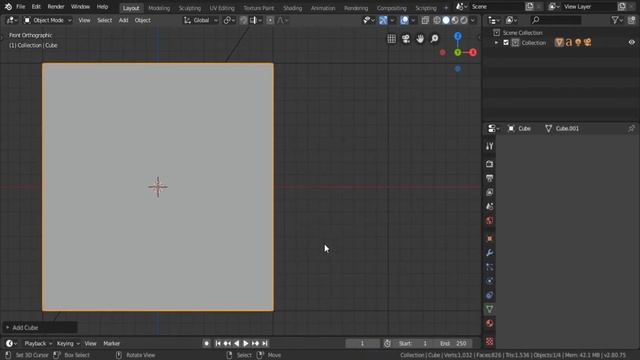Screen dimensions: 640x360
Task: Open the Global transform orientation dropdown
Action: point(200,20)
